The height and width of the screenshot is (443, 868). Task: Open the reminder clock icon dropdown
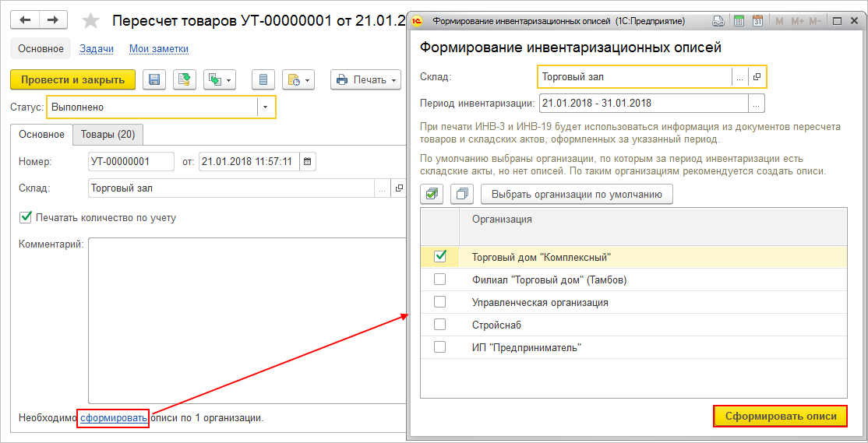pyautogui.click(x=298, y=79)
